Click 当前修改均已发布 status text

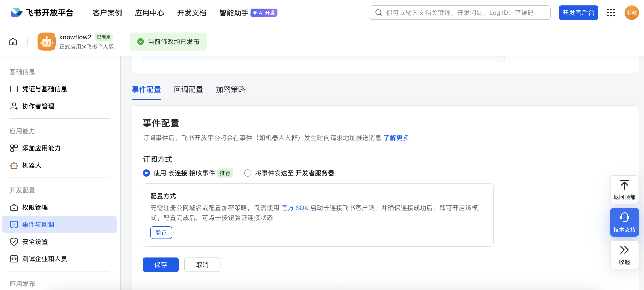point(173,42)
